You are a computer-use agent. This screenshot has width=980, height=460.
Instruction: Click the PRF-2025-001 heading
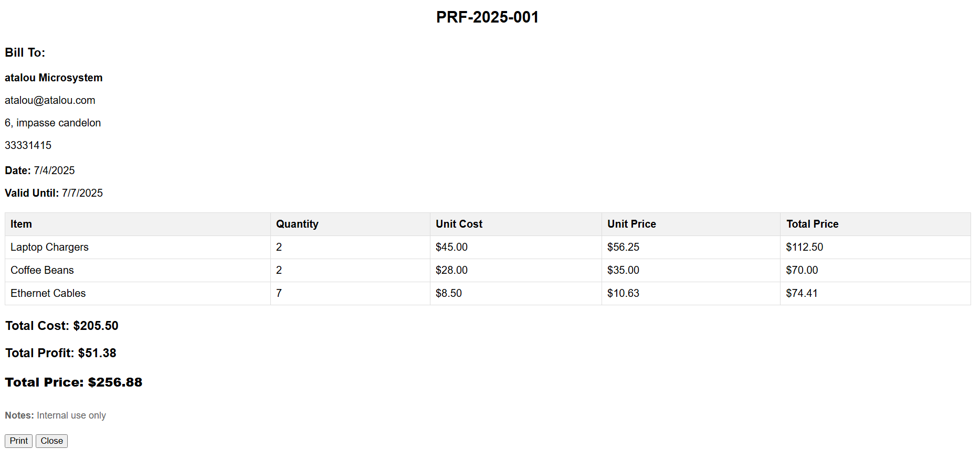click(487, 17)
